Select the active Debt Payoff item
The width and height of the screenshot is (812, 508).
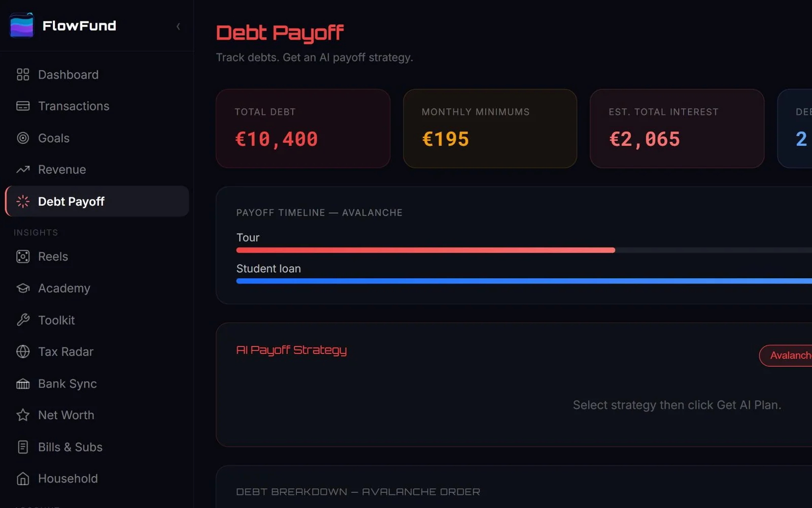[x=97, y=201]
